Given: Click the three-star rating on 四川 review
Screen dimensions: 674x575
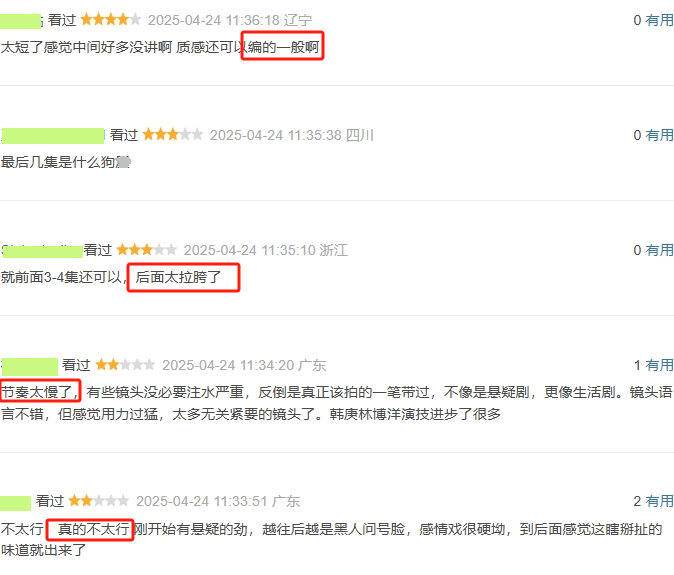Looking at the screenshot, I should 172,135.
